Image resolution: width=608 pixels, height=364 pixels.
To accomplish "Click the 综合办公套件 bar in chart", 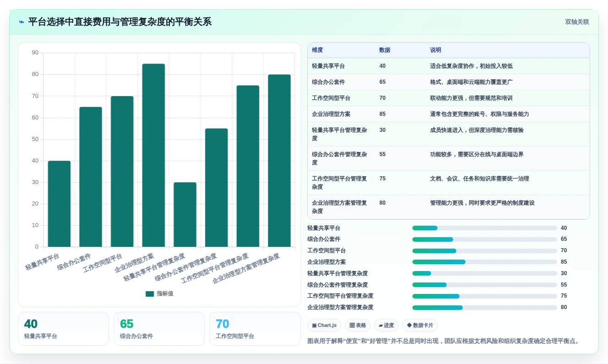I will [x=91, y=177].
